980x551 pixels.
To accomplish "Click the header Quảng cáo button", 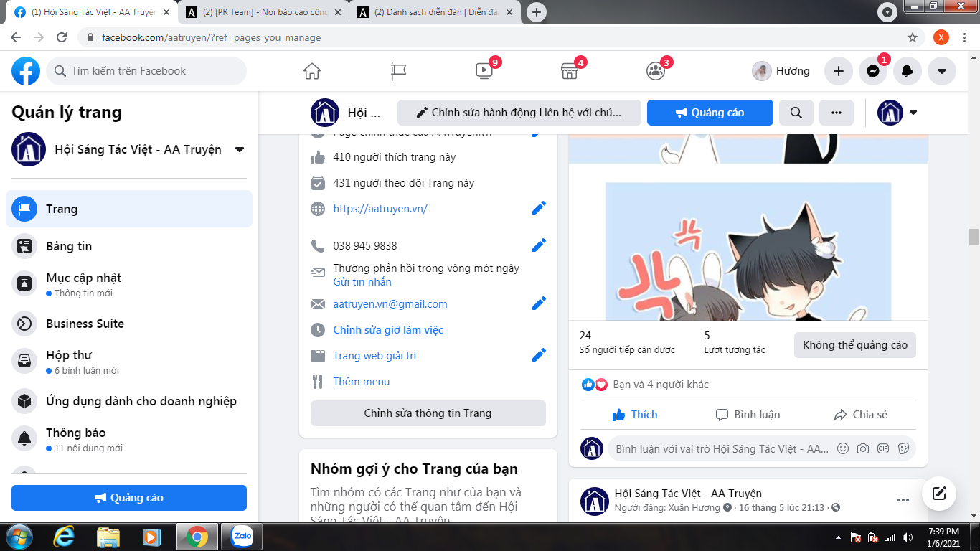I will point(710,113).
